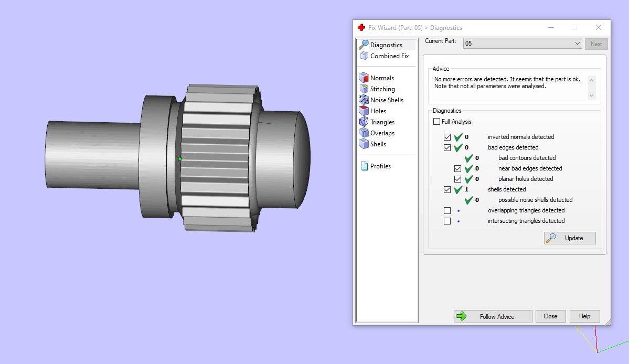
Task: Go to the Overlaps page
Action: (x=382, y=133)
